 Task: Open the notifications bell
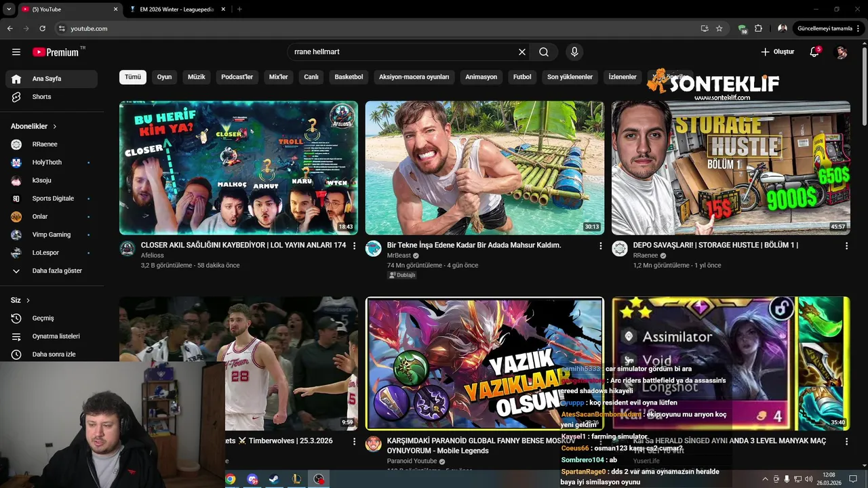[x=814, y=52]
